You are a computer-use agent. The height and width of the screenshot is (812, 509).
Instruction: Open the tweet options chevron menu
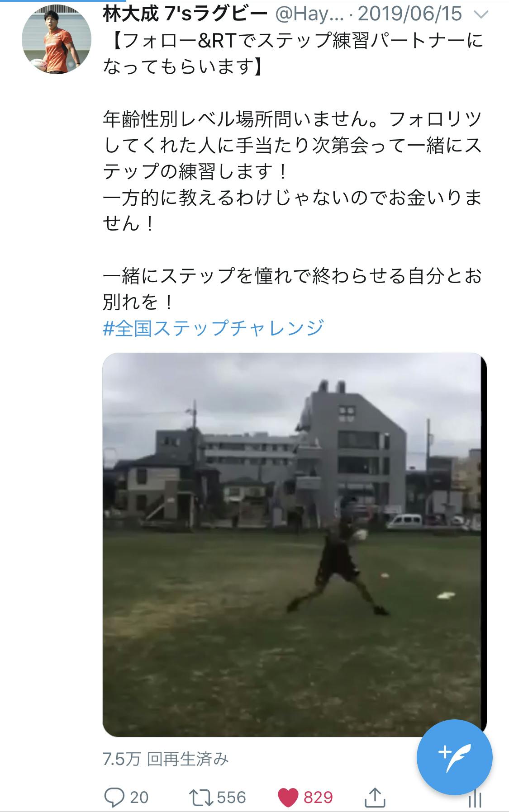(x=480, y=15)
